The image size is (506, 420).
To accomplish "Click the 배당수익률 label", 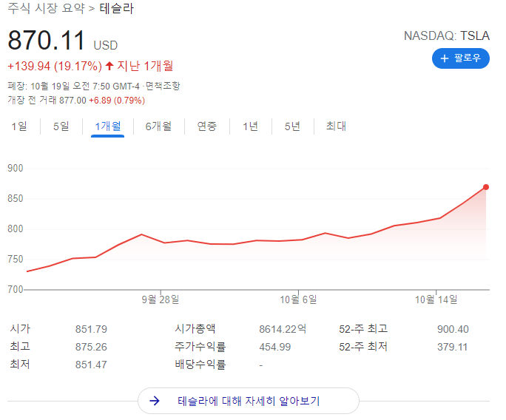I will (x=200, y=365).
